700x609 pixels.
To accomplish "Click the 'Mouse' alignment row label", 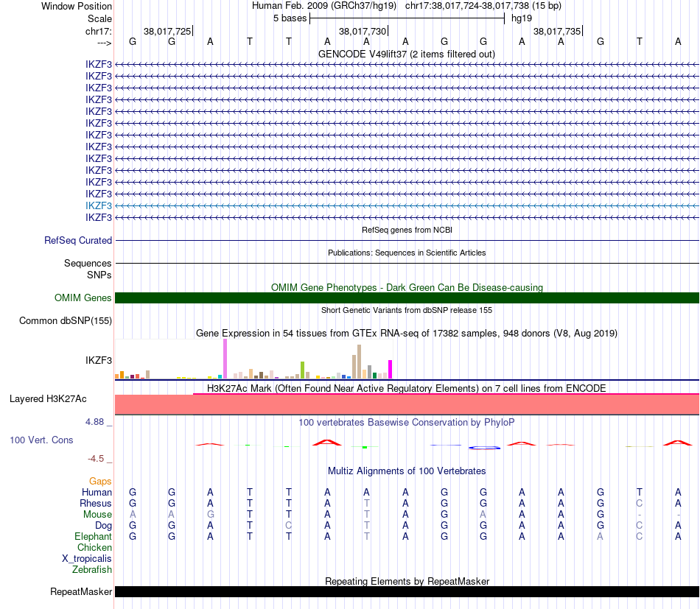I will (97, 515).
